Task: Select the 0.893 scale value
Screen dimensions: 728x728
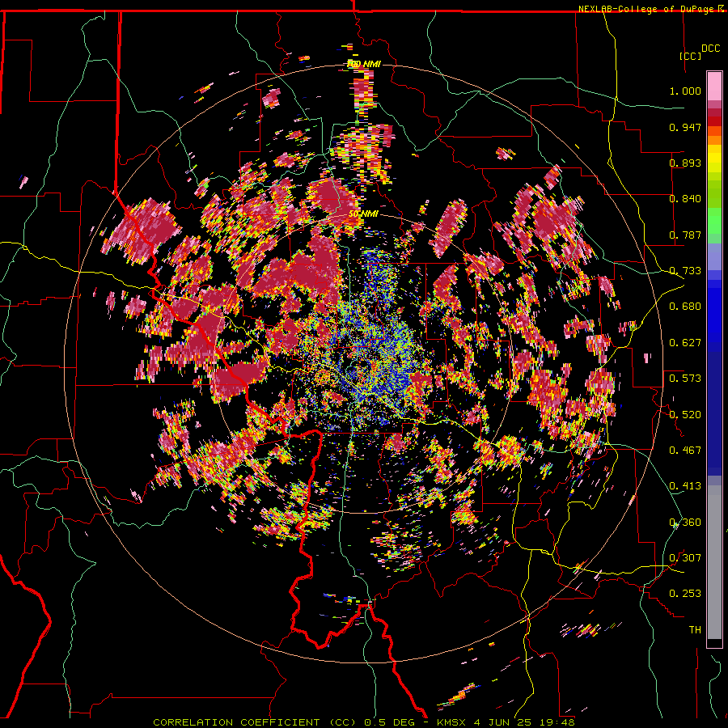Action: click(685, 163)
